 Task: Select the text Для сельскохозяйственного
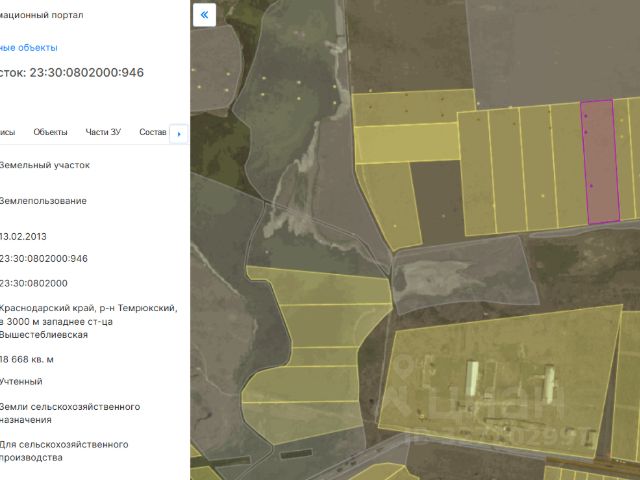tap(64, 444)
